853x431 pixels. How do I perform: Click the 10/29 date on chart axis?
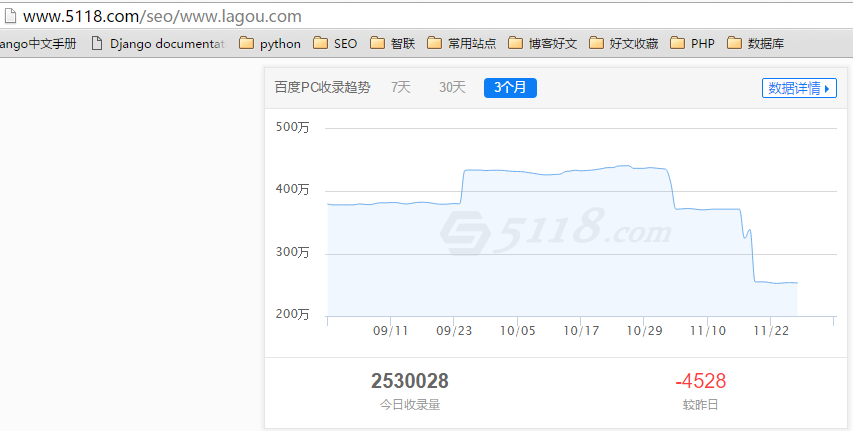(645, 331)
